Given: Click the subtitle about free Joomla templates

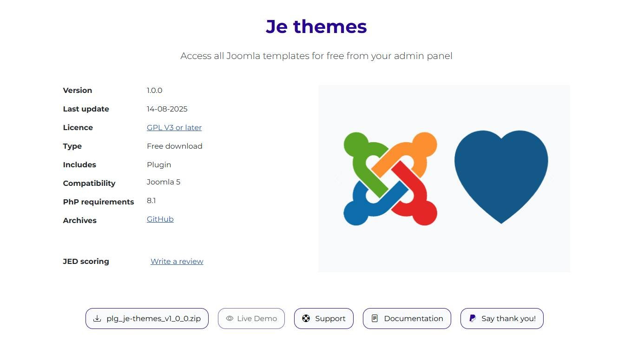Looking at the screenshot, I should click(316, 56).
